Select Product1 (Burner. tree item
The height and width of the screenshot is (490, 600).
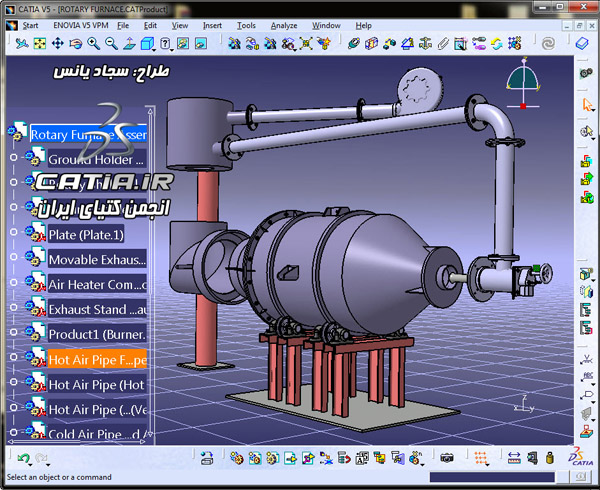pos(97,334)
